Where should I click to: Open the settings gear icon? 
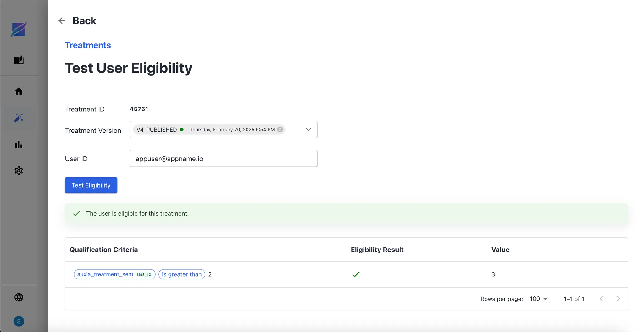coord(19,171)
